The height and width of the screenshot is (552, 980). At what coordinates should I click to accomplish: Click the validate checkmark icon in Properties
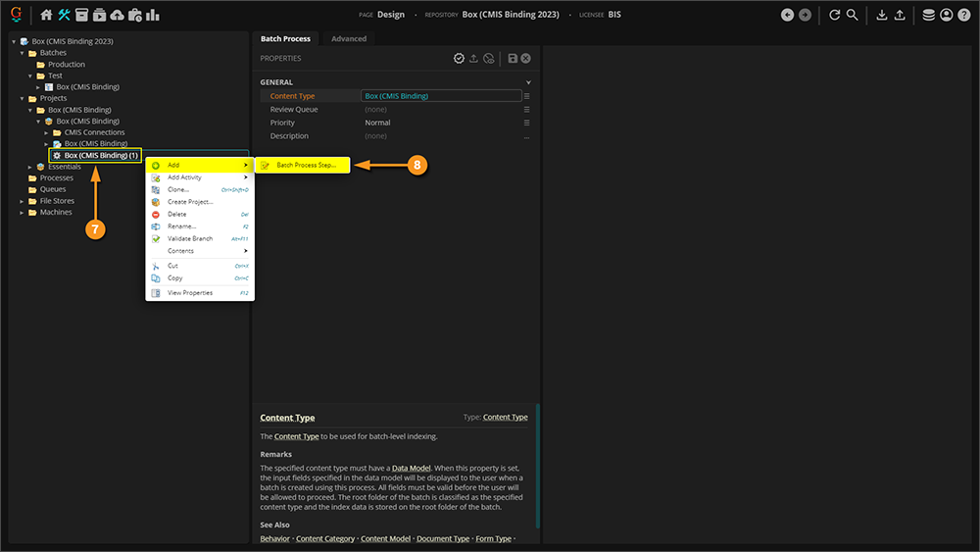pyautogui.click(x=459, y=59)
